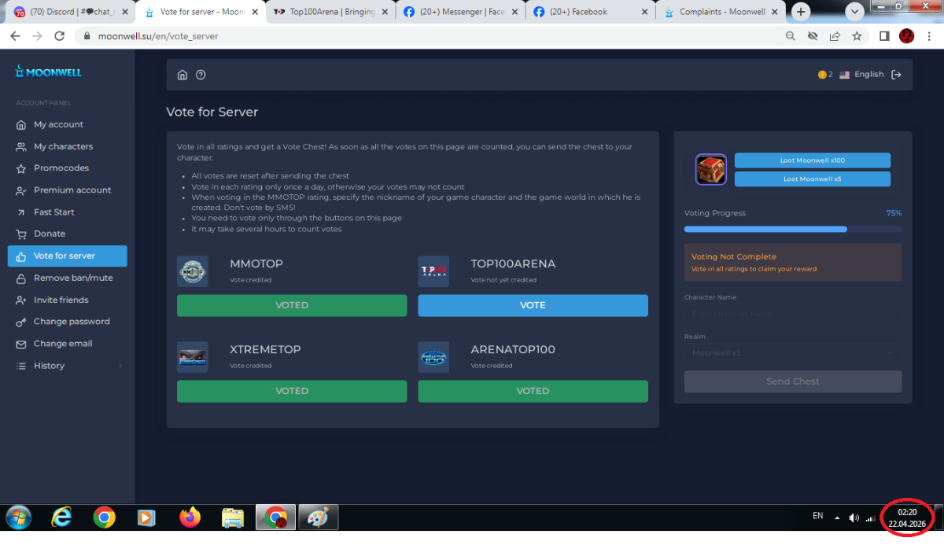Click the Chrome bookmark star icon
This screenshot has height=560, width=944.
857,36
